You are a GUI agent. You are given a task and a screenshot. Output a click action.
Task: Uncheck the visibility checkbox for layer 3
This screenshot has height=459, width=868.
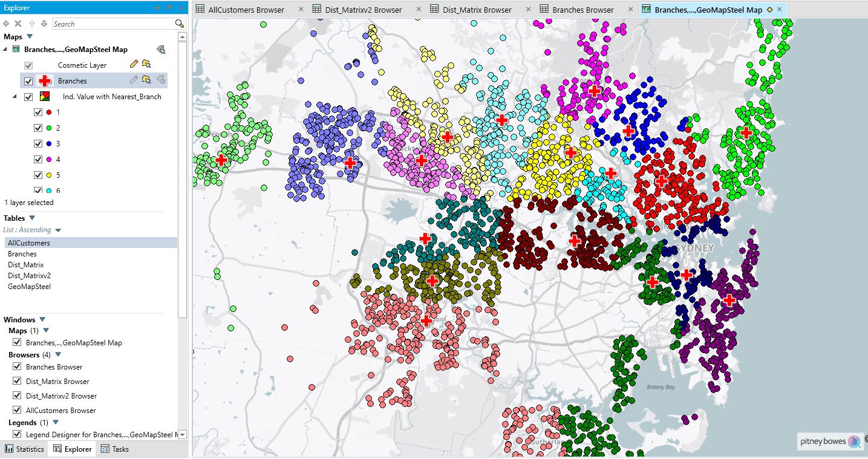[38, 143]
